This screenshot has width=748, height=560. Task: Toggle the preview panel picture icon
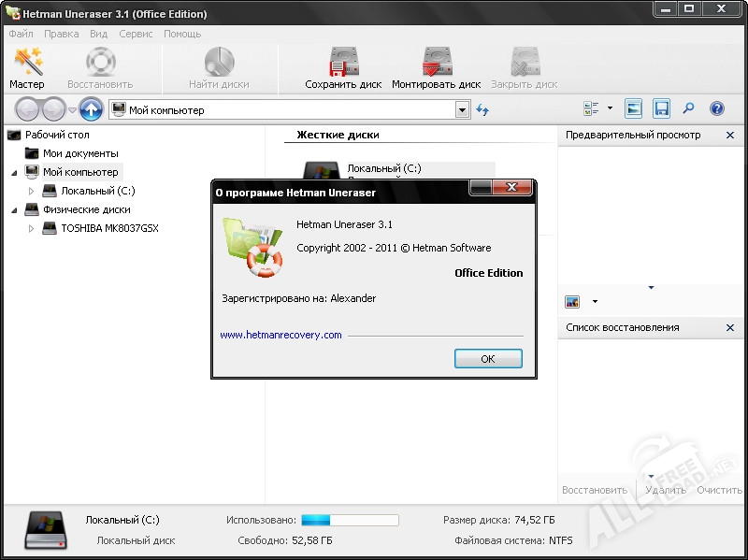coord(634,108)
